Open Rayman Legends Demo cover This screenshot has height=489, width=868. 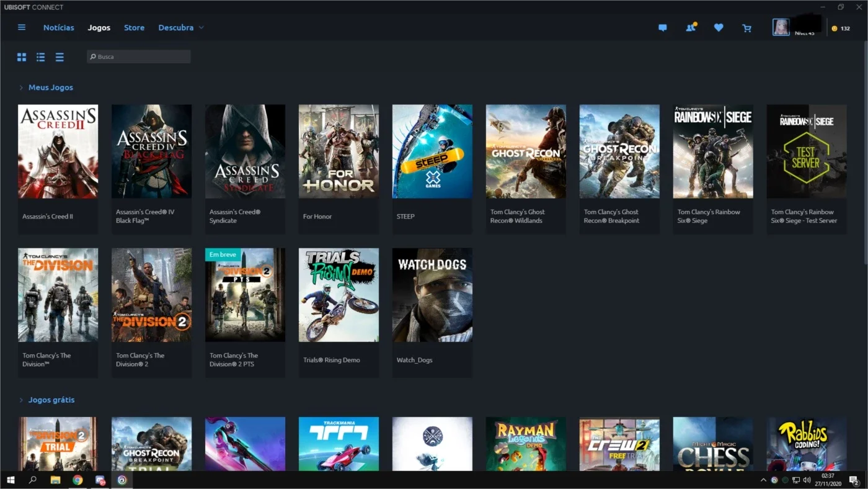pos(526,444)
